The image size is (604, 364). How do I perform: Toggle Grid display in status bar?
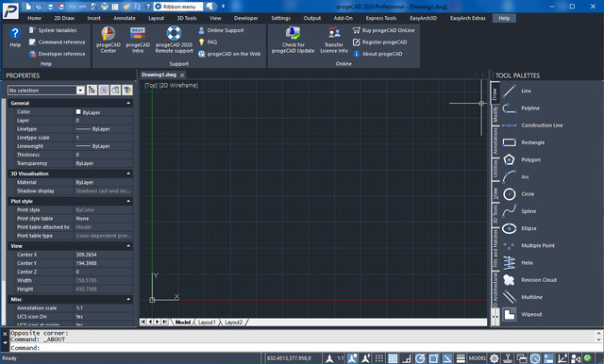pos(393,358)
